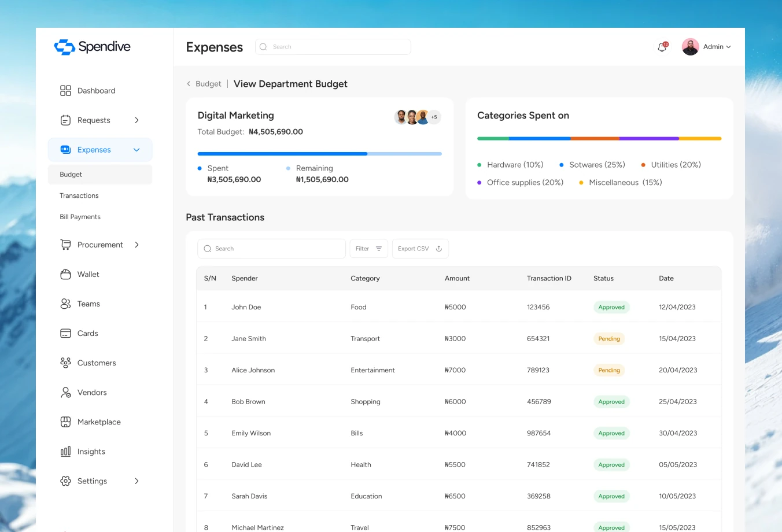Select transaction ID 789123
This screenshot has height=532, width=782.
tap(538, 370)
